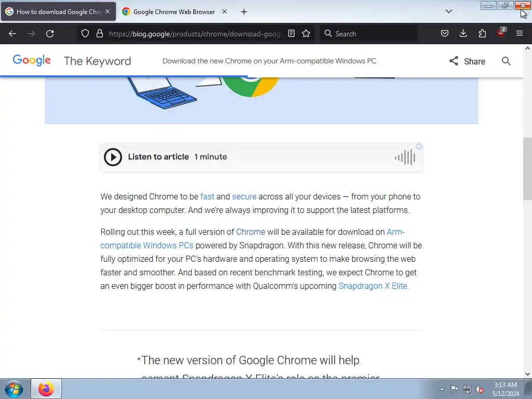Click the Firefox taskbar button
The width and height of the screenshot is (532, 399).
point(46,389)
